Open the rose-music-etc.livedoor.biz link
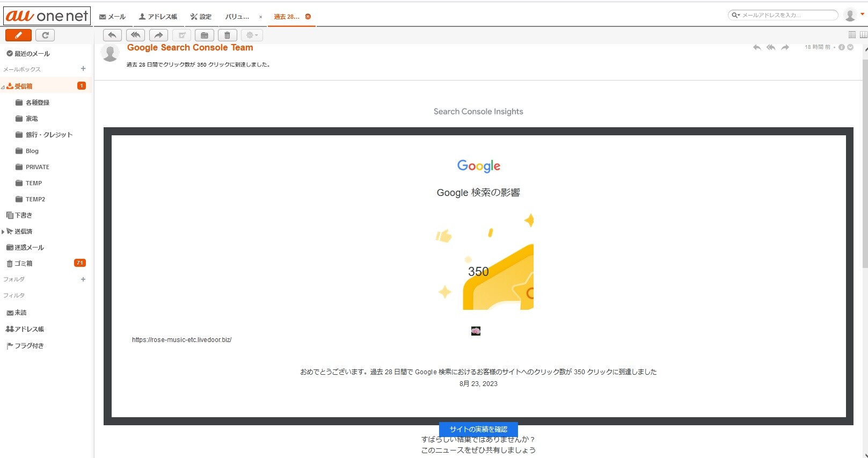The height and width of the screenshot is (458, 868). [x=181, y=340]
